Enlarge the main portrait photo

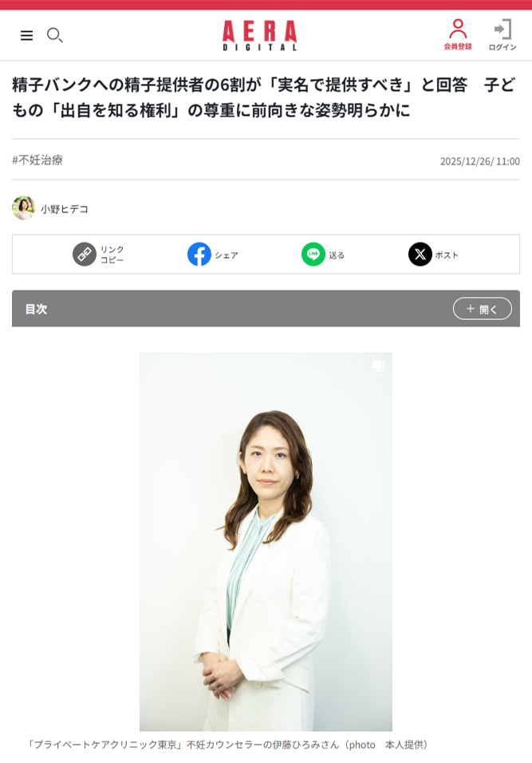[266, 542]
